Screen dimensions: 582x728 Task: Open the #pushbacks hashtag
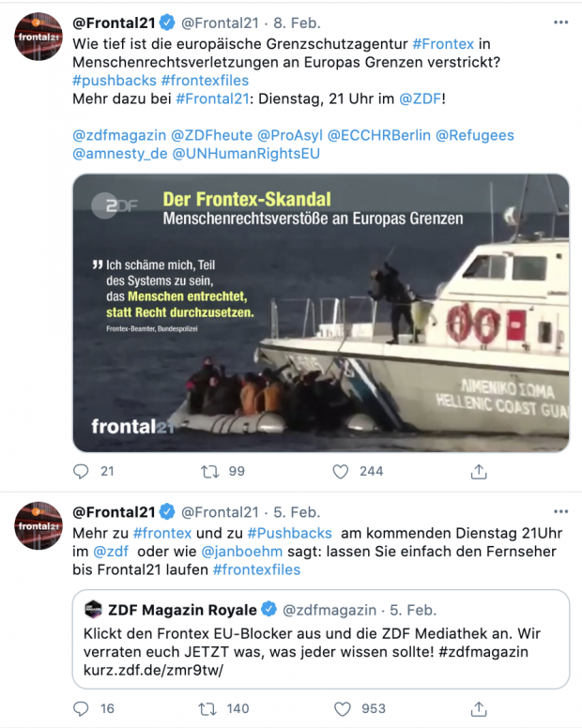point(114,81)
